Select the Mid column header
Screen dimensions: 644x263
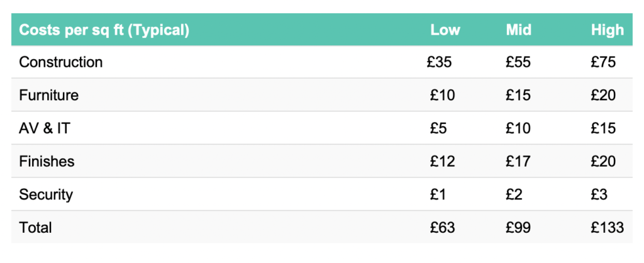point(518,30)
